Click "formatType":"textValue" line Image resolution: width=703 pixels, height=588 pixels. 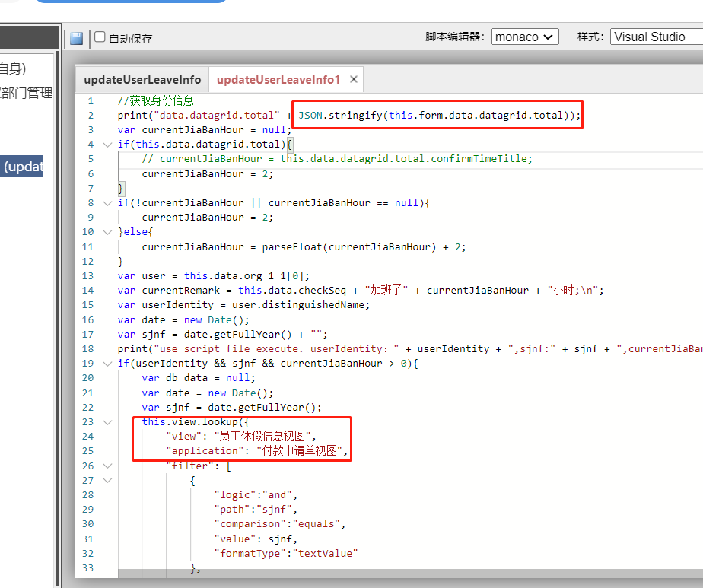285,553
